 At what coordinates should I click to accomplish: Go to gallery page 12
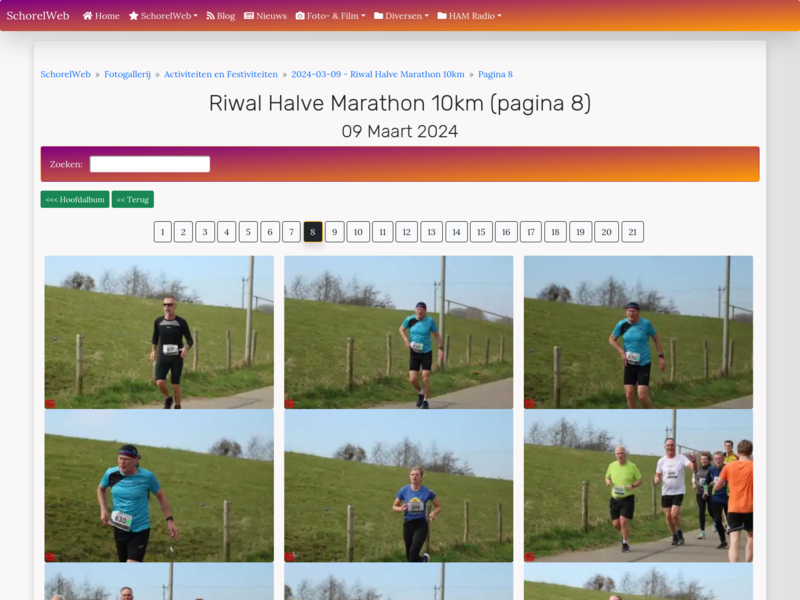(x=407, y=232)
